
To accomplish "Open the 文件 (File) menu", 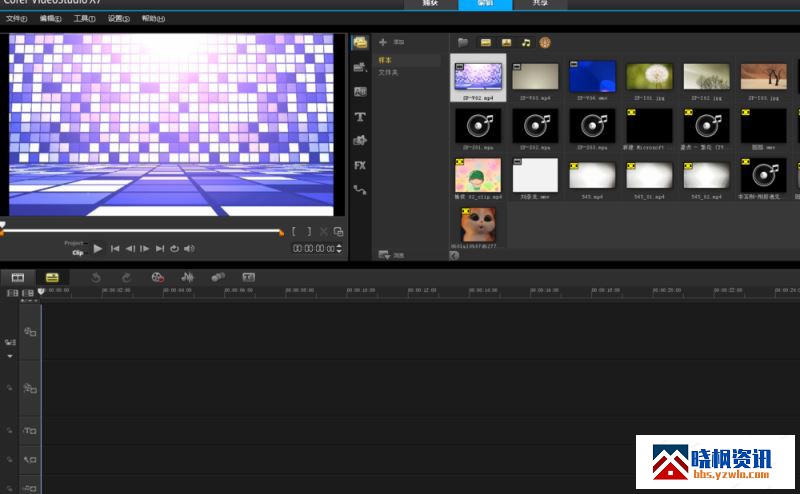I will coord(16,18).
